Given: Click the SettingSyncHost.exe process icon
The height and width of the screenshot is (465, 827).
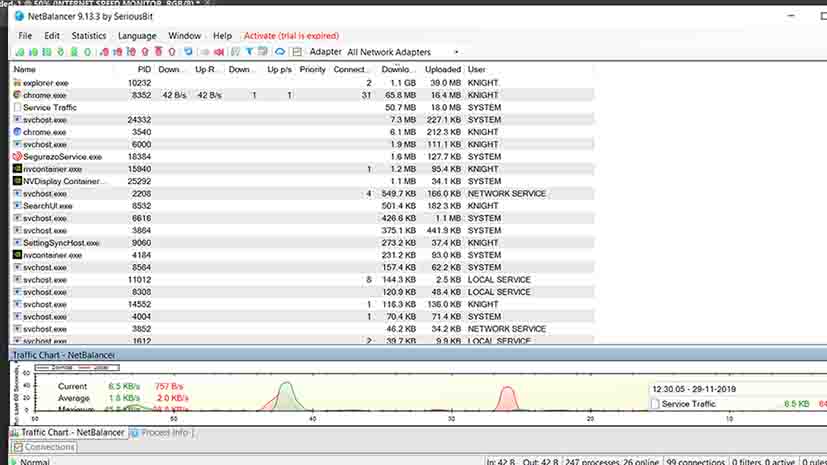Looking at the screenshot, I should [17, 243].
